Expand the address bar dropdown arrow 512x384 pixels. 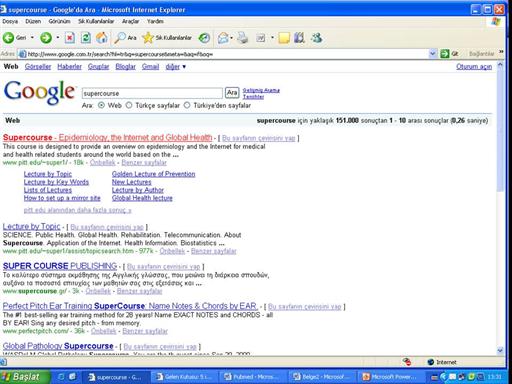point(432,54)
